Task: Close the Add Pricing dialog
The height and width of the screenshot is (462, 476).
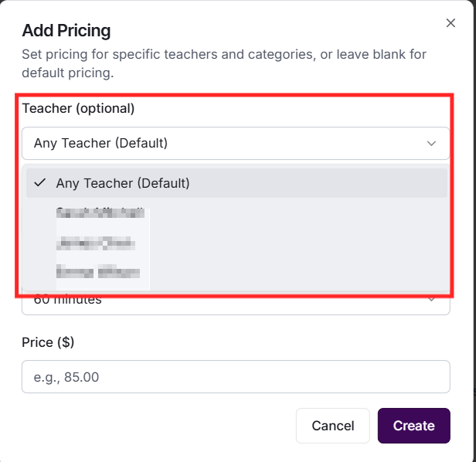Action: click(450, 23)
